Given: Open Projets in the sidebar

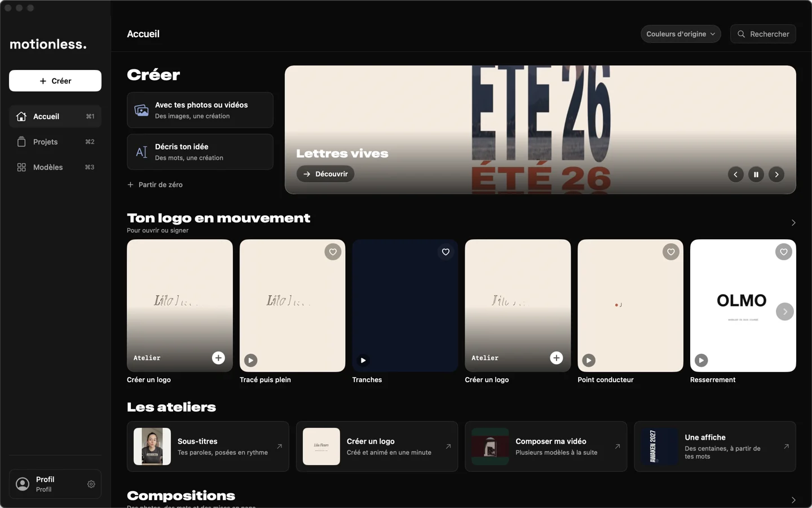Looking at the screenshot, I should 55,142.
